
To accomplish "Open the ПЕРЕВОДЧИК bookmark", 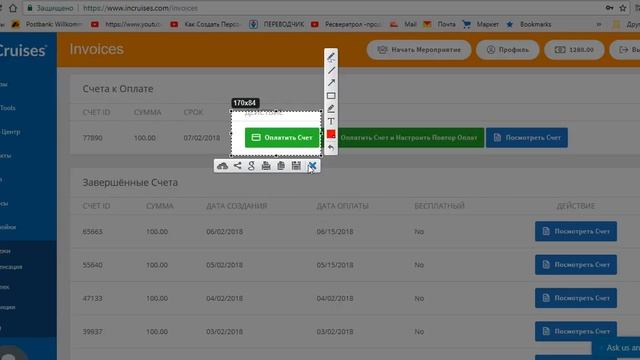I will [277, 24].
